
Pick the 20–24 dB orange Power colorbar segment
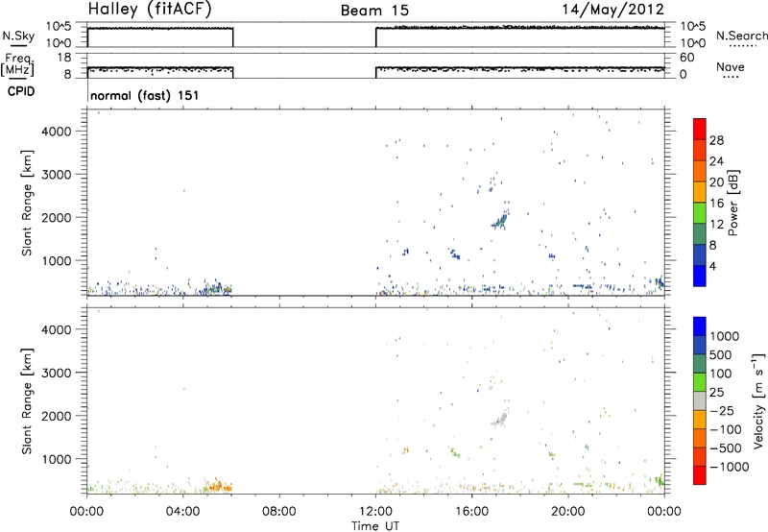point(700,172)
